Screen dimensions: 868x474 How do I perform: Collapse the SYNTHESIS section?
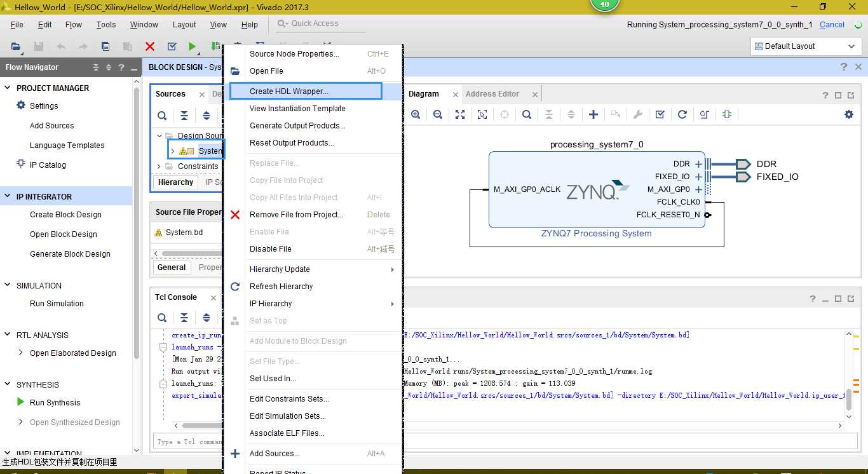(x=8, y=385)
